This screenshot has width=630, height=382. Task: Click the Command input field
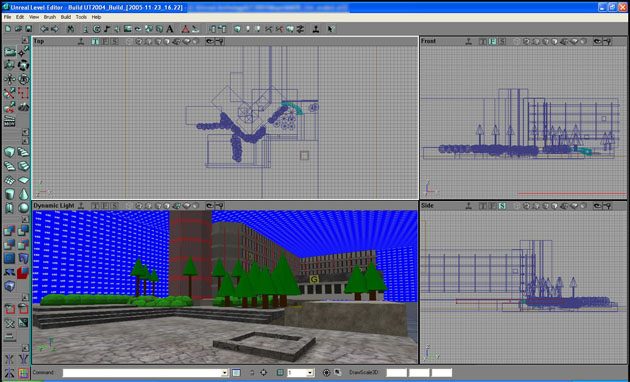click(142, 373)
